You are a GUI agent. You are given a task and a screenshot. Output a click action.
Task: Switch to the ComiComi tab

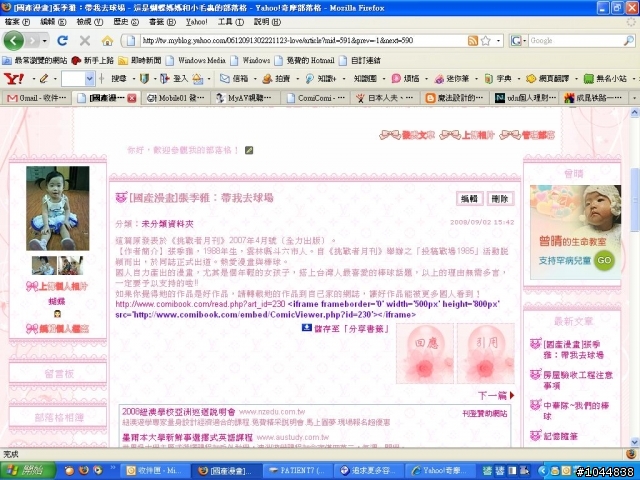pos(315,98)
